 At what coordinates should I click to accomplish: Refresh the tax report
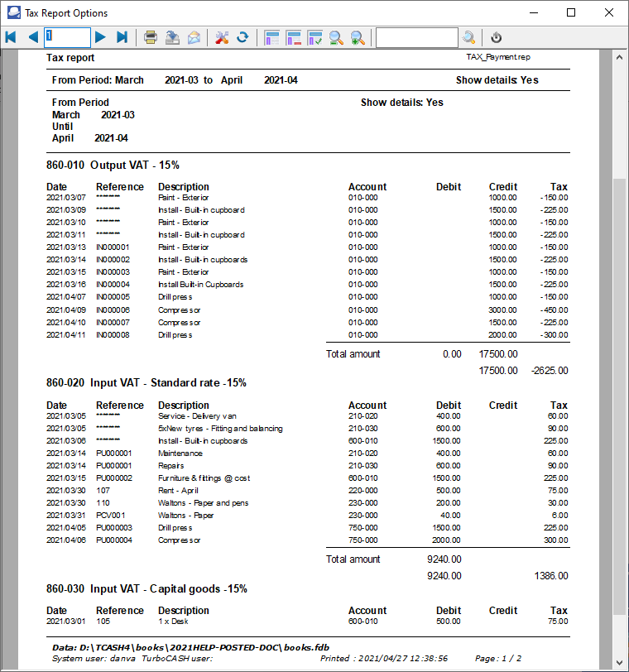[x=242, y=37]
